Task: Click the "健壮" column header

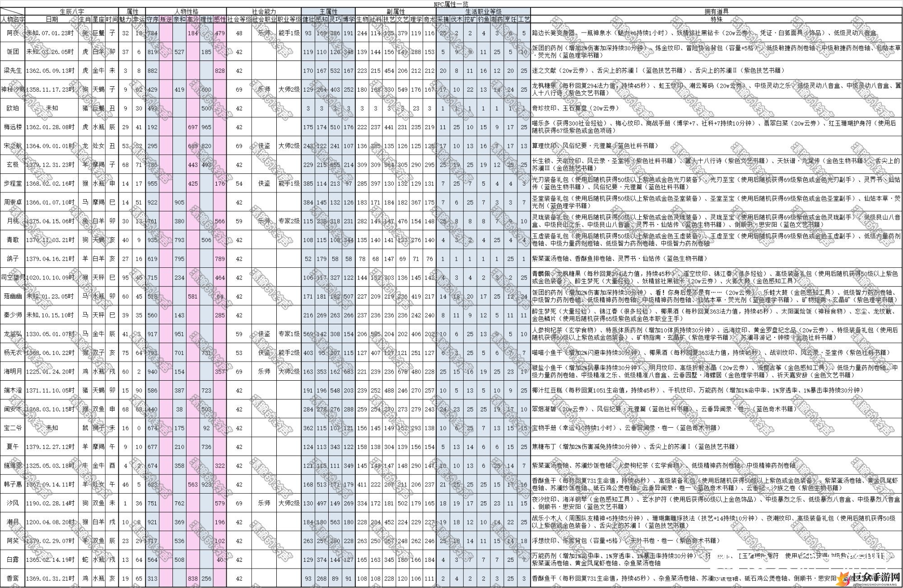Action: [x=308, y=19]
